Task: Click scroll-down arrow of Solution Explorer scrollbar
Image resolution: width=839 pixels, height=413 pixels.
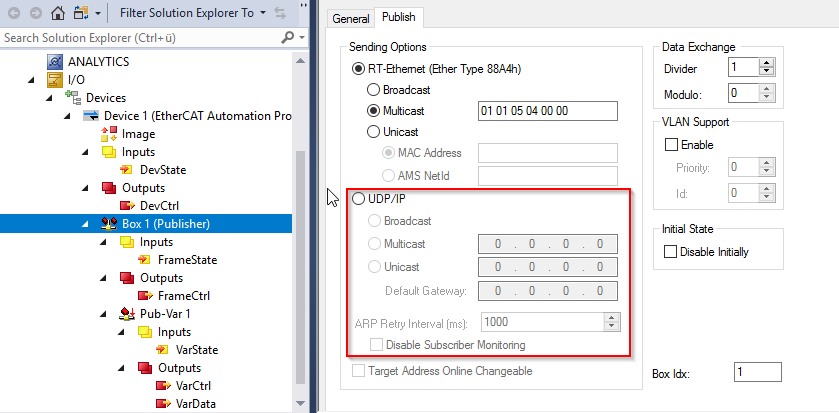Action: pyautogui.click(x=300, y=403)
